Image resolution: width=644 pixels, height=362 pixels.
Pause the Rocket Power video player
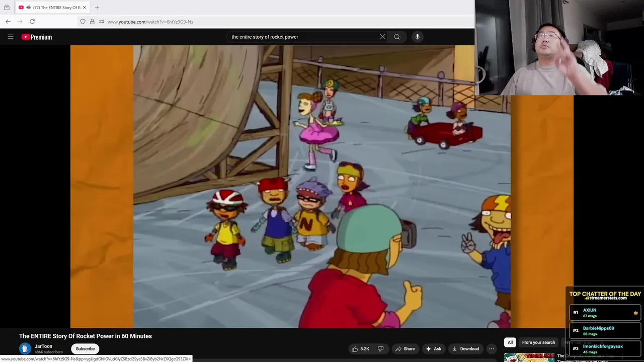pyautogui.click(x=322, y=187)
